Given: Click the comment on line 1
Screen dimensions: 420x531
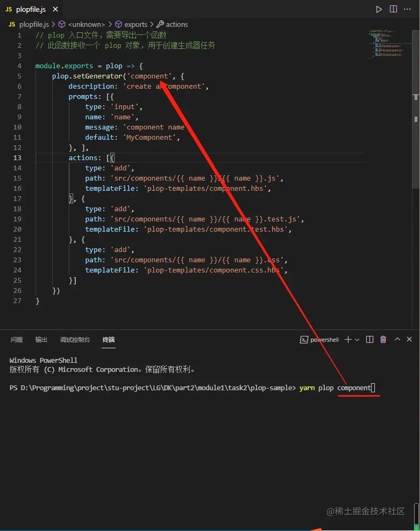Looking at the screenshot, I should click(x=101, y=35).
